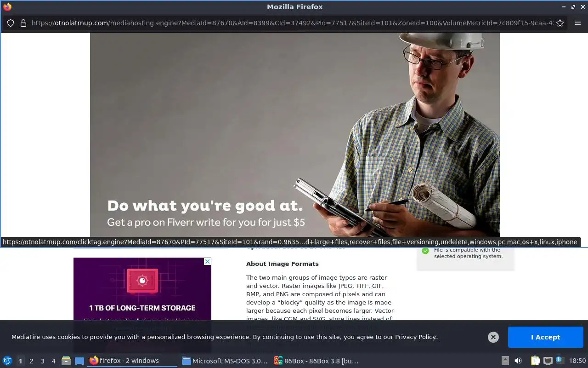Click the AdChoices icon on storage ad

coord(208,261)
